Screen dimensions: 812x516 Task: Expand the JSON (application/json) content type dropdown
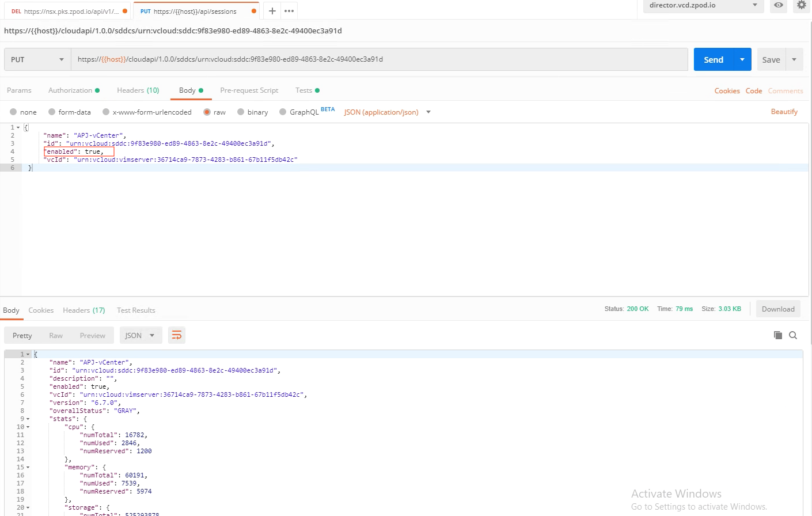(428, 112)
